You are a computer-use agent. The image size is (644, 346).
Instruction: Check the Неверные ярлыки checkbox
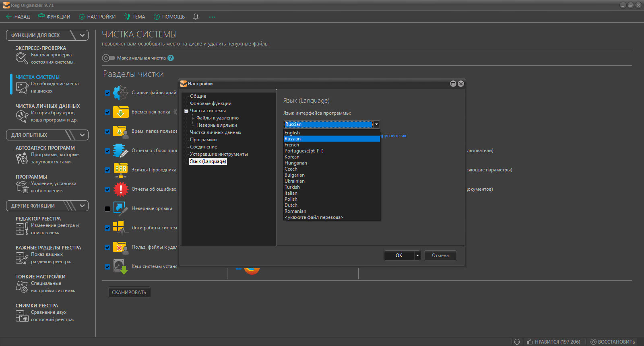[x=107, y=208]
